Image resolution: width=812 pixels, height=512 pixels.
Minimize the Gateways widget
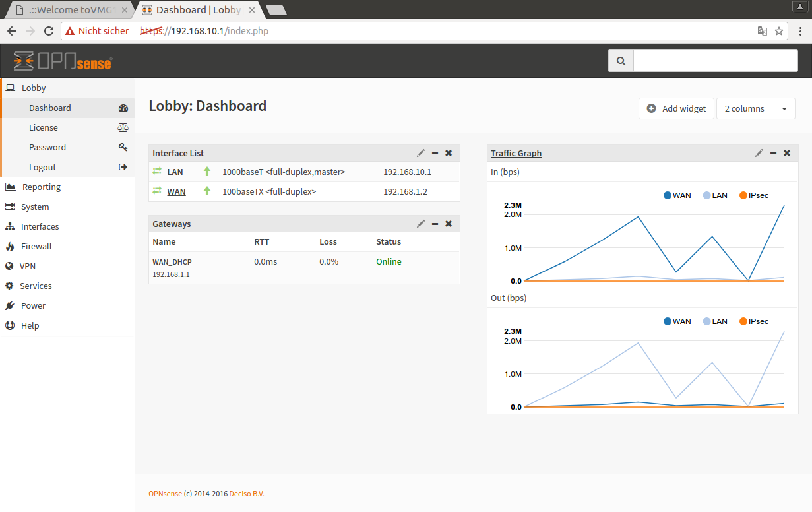(x=435, y=224)
